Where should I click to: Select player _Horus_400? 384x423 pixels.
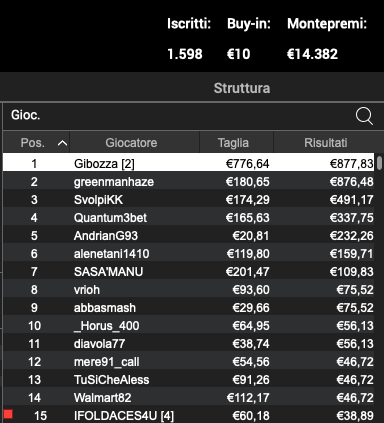pyautogui.click(x=189, y=326)
